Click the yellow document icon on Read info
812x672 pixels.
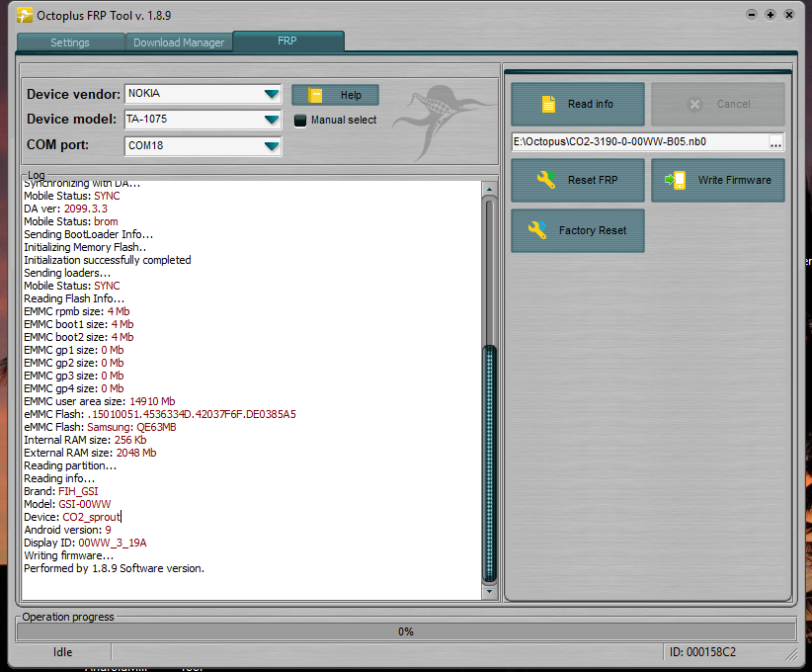coord(548,104)
